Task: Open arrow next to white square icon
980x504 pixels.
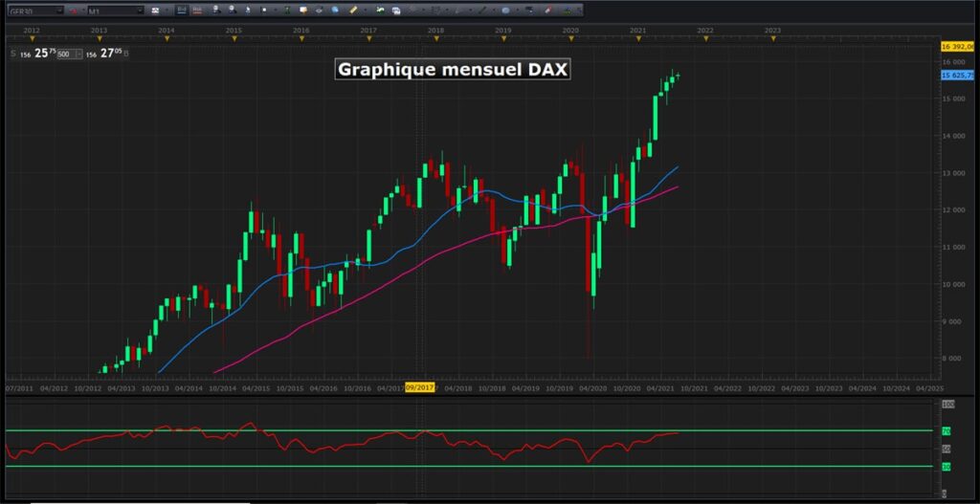Action: [275, 11]
